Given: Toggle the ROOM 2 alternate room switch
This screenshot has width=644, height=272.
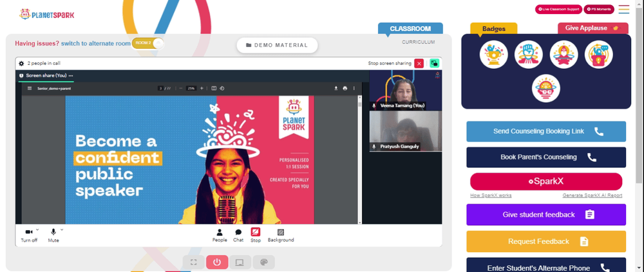Looking at the screenshot, I should click(x=147, y=43).
